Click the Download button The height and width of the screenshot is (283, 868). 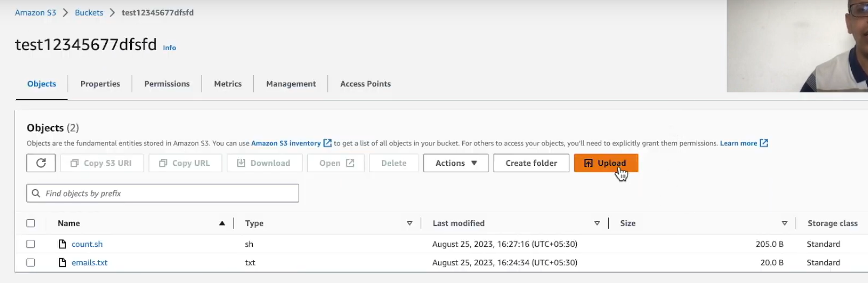click(x=264, y=163)
